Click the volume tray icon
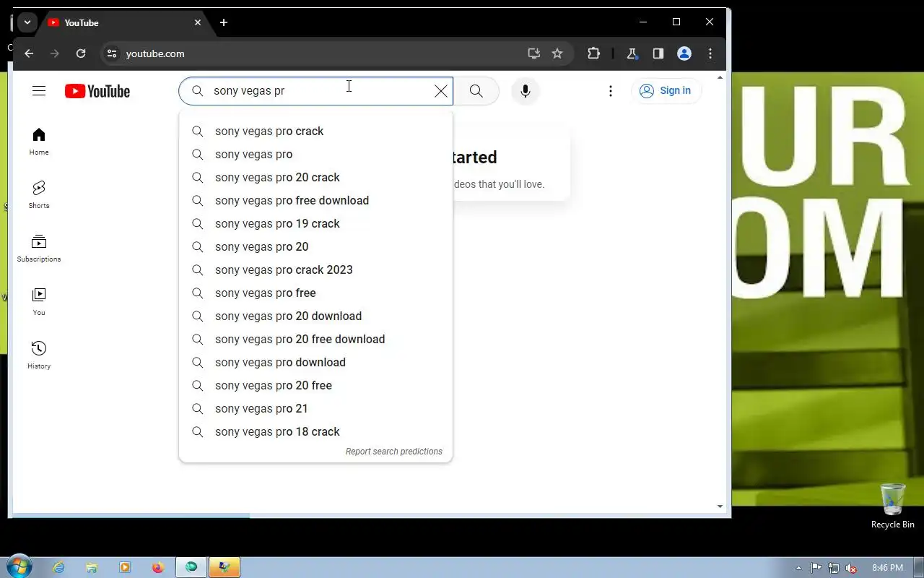 point(851,568)
